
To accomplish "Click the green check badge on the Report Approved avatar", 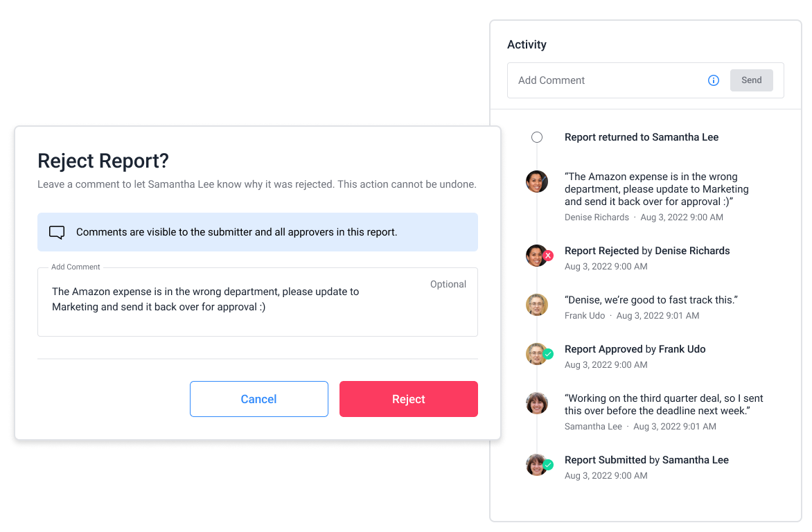I will (548, 354).
